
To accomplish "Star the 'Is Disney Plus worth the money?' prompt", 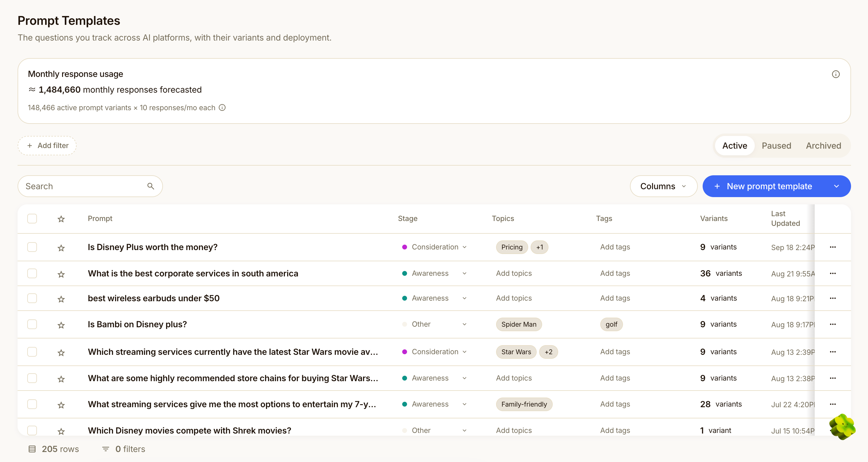I will 61,248.
